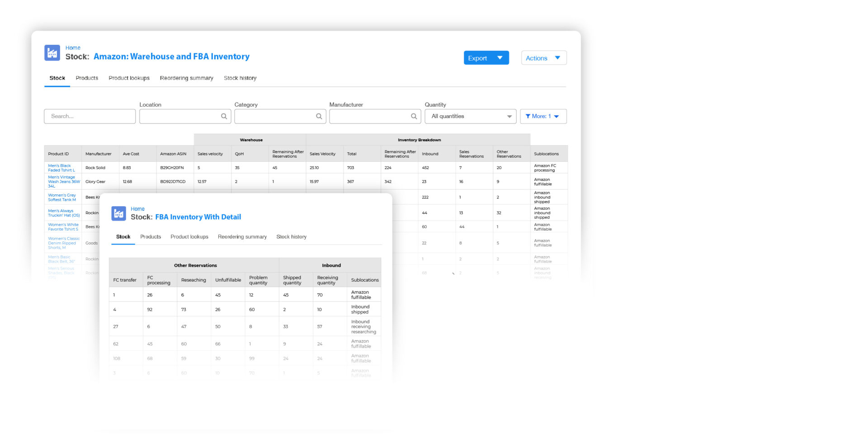The image size is (868, 443).
Task: Open the Home breadcrumb link
Action: (x=73, y=47)
